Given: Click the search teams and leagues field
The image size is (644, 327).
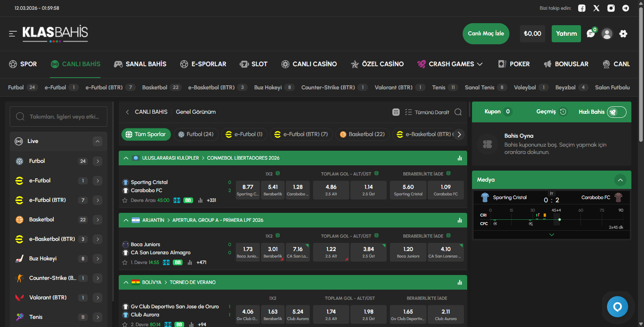Looking at the screenshot, I should (x=59, y=117).
